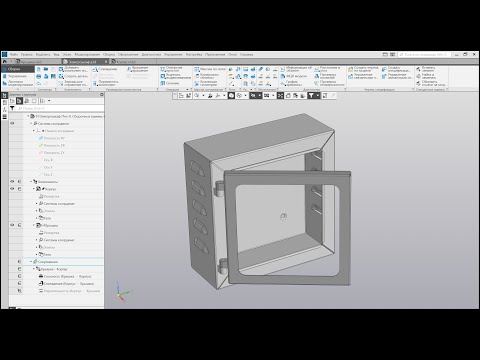Select the Cut extrude tool

tap(175, 76)
